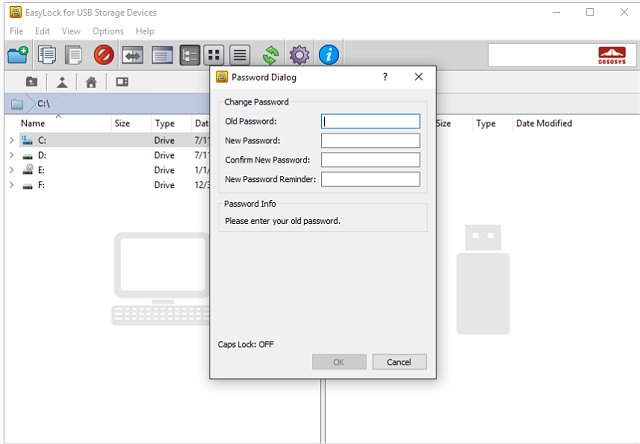Click the Copy files toolbar icon
The image size is (640, 444).
(47, 55)
